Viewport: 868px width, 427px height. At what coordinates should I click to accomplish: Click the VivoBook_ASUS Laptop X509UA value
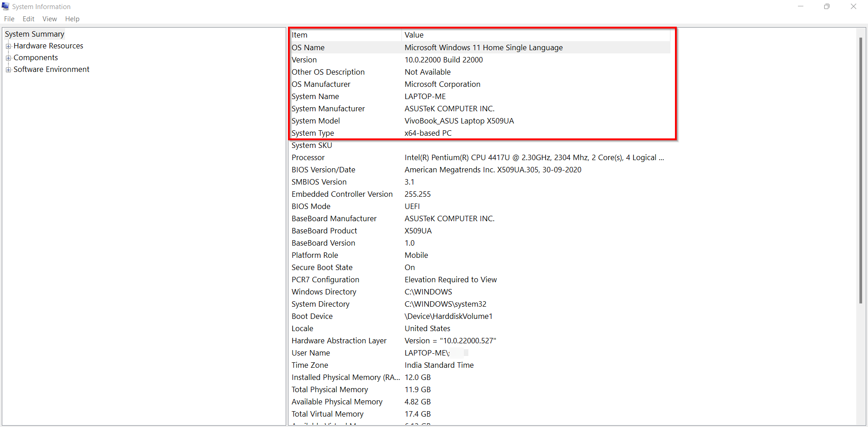(x=459, y=121)
